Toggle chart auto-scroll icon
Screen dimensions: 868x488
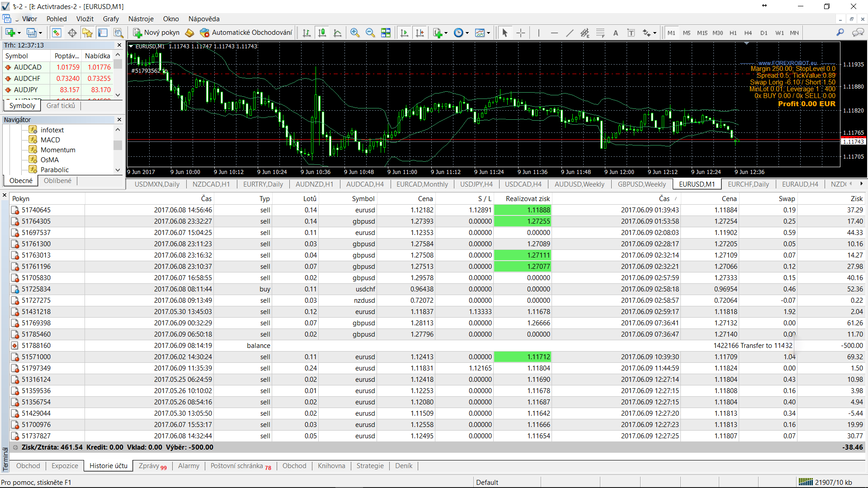point(404,33)
